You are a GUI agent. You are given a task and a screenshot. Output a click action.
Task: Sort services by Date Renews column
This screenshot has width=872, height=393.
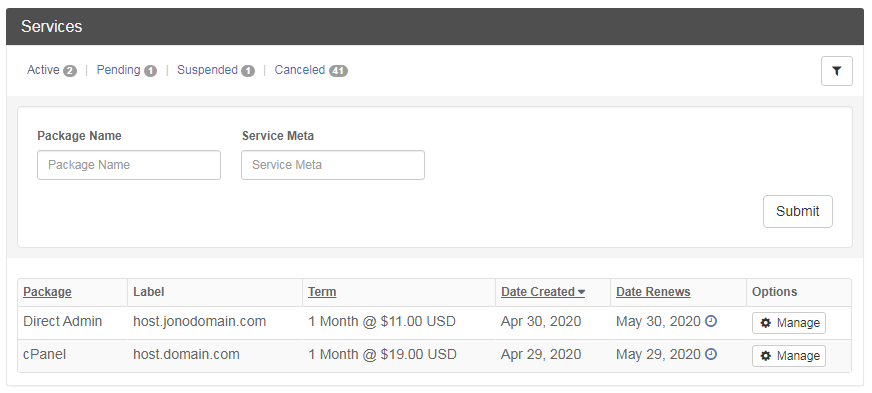(x=653, y=292)
